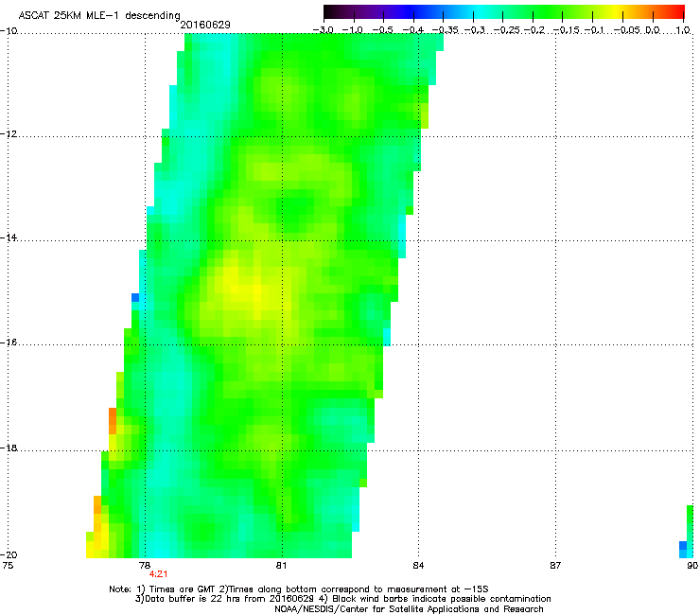The image size is (700, 615).
Task: Click the orange data cells on the swath edge near -17.5
Action: [x=113, y=421]
